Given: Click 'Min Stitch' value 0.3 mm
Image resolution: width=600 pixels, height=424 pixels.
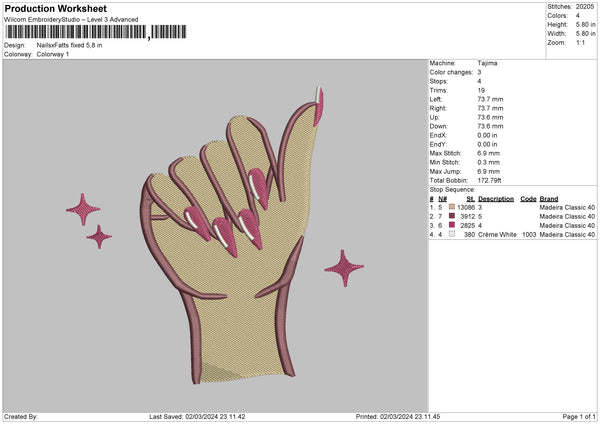Looking at the screenshot, I should coord(488,162).
